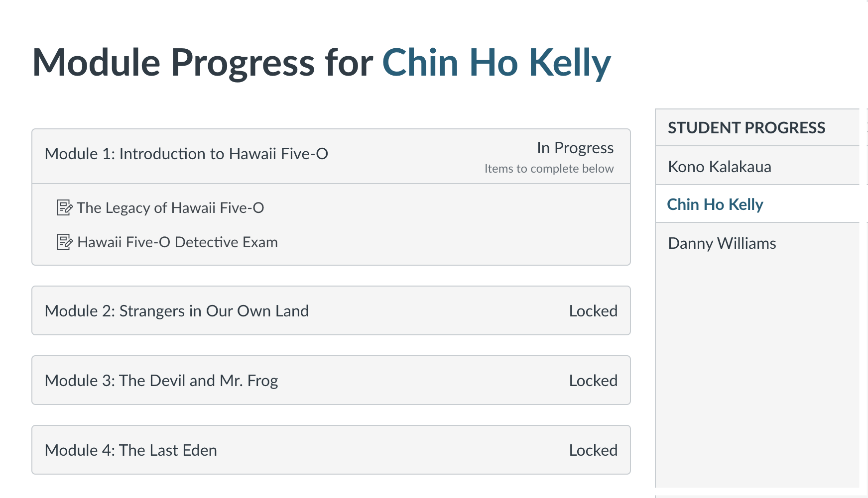Expand Module 4: The Last Eden
The image size is (868, 498).
tap(331, 450)
